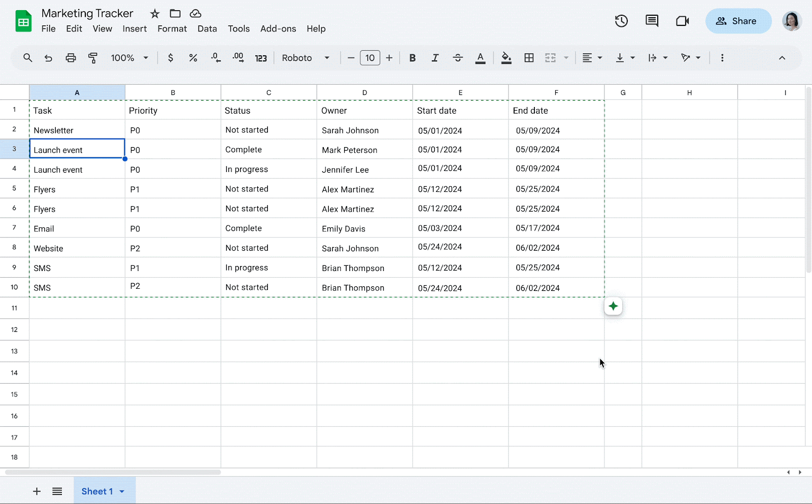Expand the Sheet 1 tab options arrow
This screenshot has height=504, width=812.
122,491
